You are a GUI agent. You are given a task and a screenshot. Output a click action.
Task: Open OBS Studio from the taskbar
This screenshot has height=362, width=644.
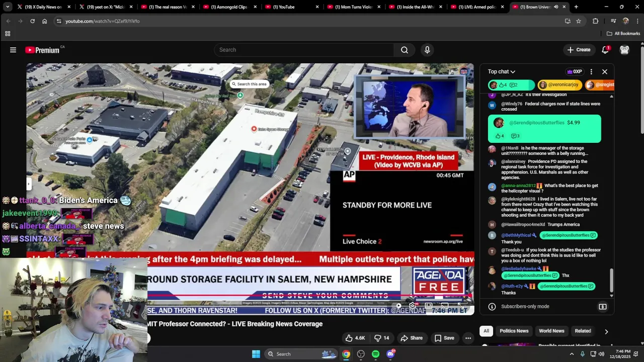361,354
